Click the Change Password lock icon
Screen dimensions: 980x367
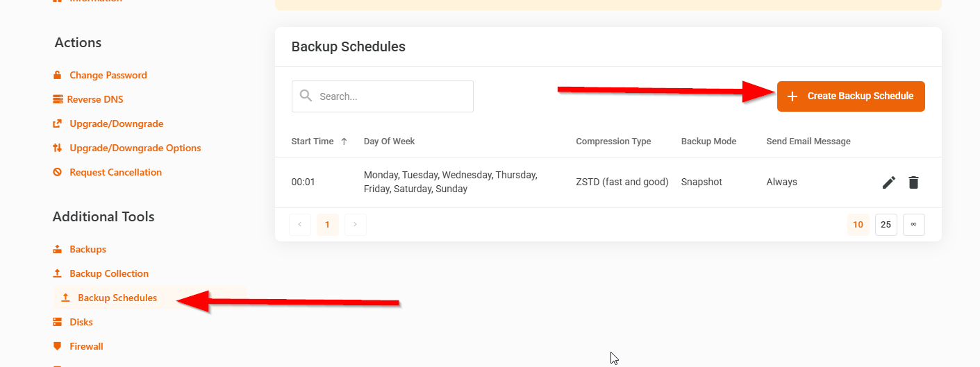(57, 75)
